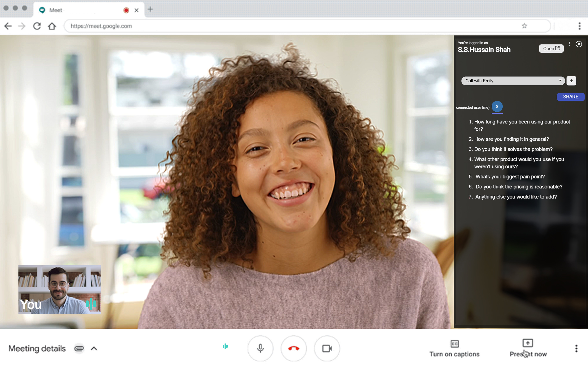Viewport: 588px width, 366px height.
Task: Click question 'Do you think it solves the problem?'
Action: coord(513,149)
